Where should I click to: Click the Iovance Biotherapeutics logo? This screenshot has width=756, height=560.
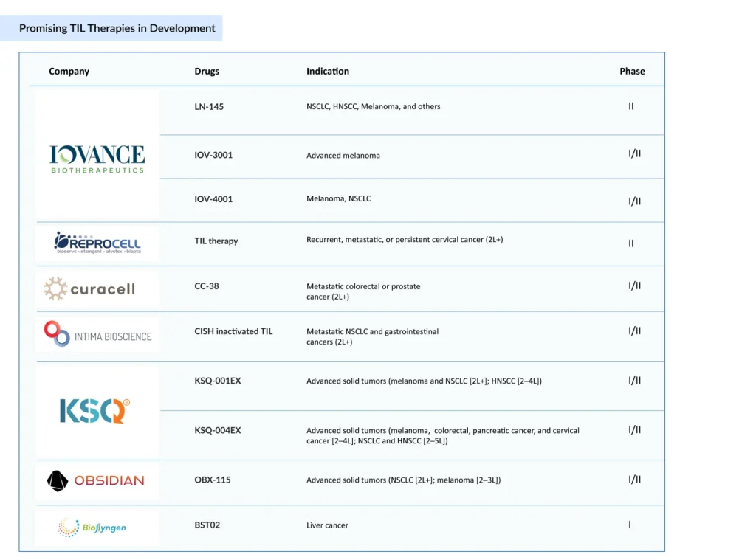click(x=96, y=156)
